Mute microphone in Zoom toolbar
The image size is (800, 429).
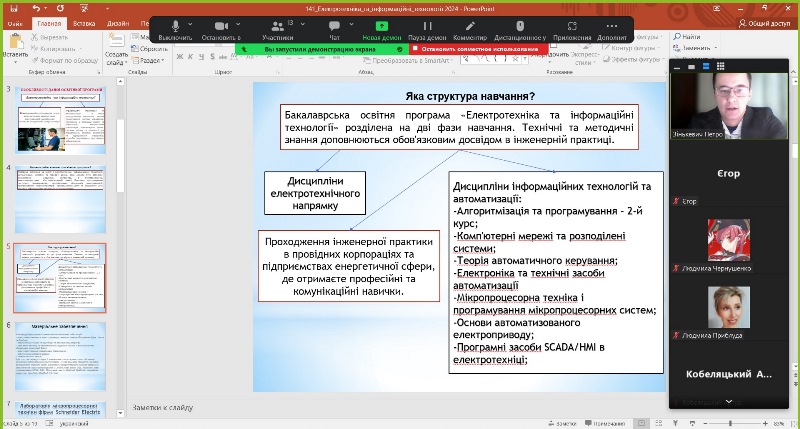tap(175, 27)
